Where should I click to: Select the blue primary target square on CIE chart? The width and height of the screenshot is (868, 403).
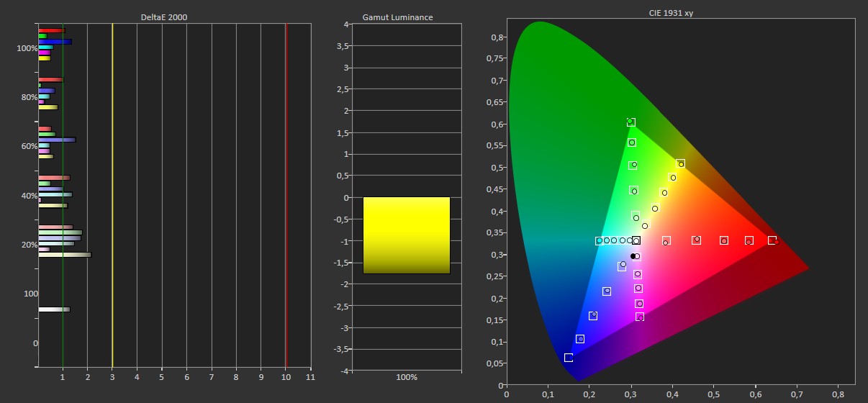pyautogui.click(x=569, y=358)
